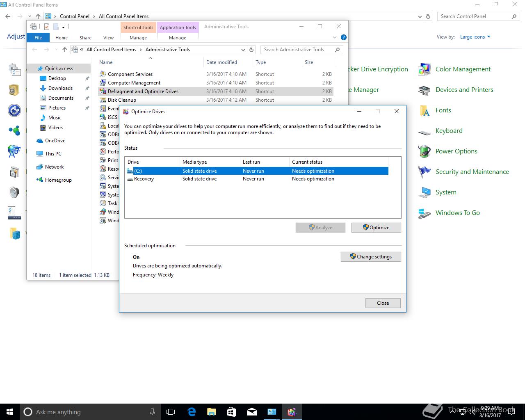525x420 pixels.
Task: Click Downloads folder icon in Quick access
Action: pos(43,88)
